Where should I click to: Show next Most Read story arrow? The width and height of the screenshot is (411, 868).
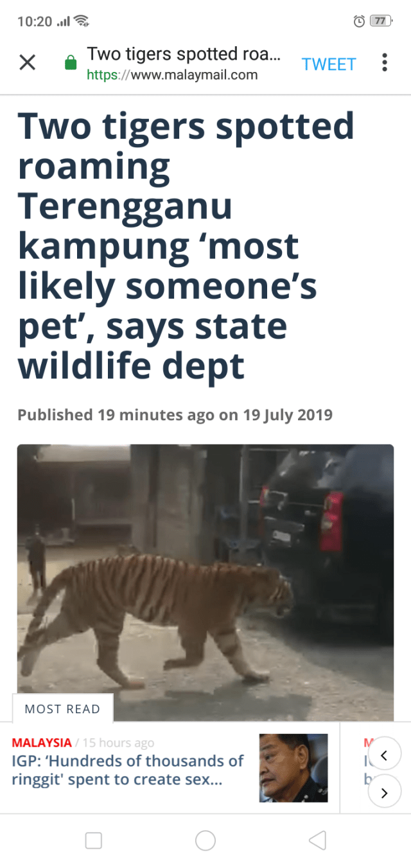tap(385, 793)
